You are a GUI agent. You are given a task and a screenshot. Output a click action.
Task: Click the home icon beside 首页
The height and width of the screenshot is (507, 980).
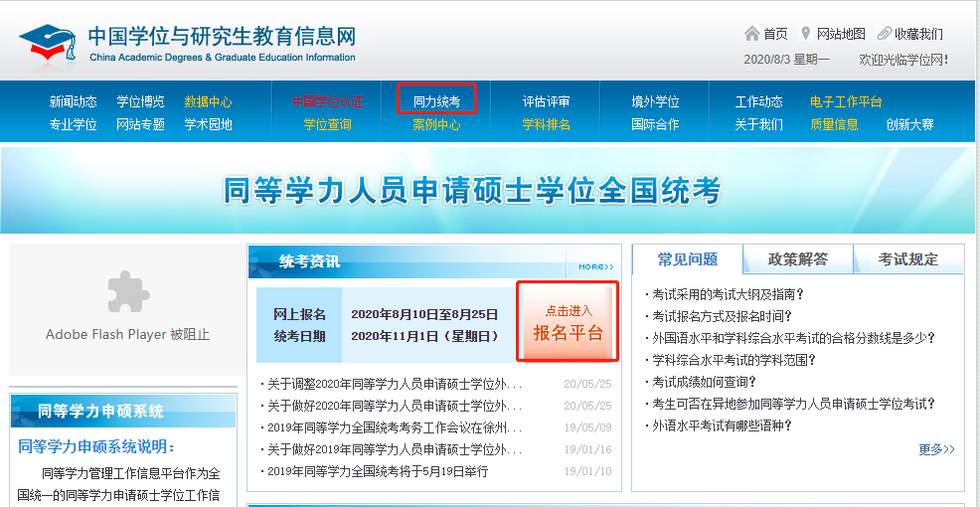(x=751, y=34)
